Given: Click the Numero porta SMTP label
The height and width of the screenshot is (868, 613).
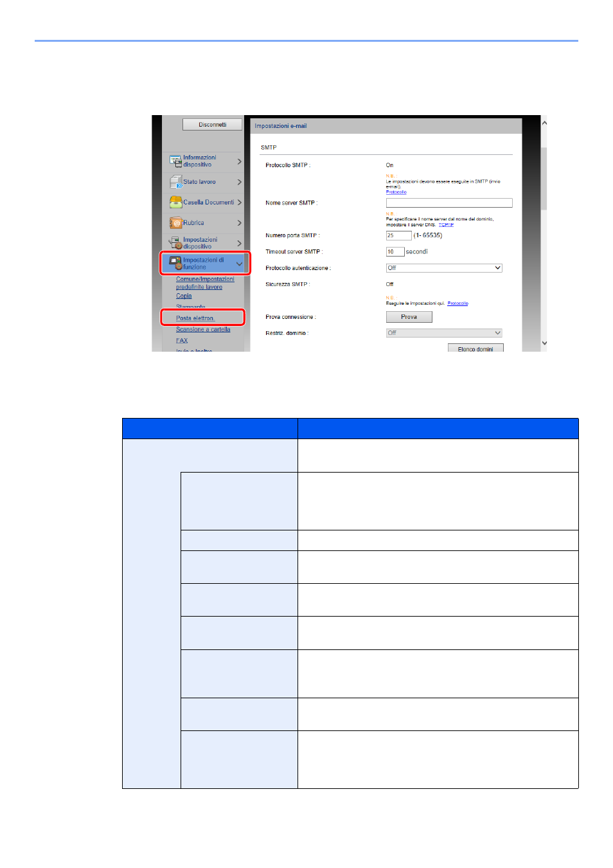Looking at the screenshot, I should tap(292, 235).
